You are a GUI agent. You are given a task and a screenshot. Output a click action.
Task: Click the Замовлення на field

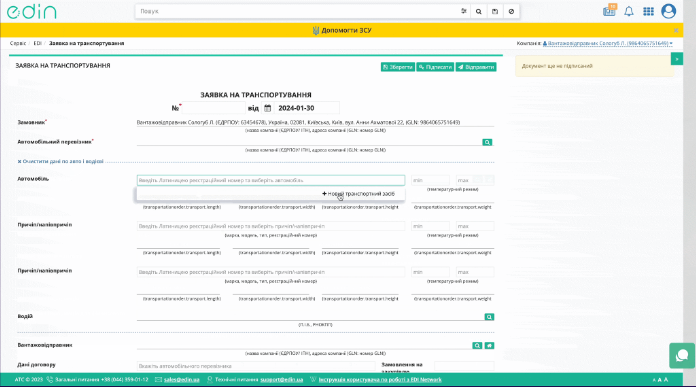(464, 366)
